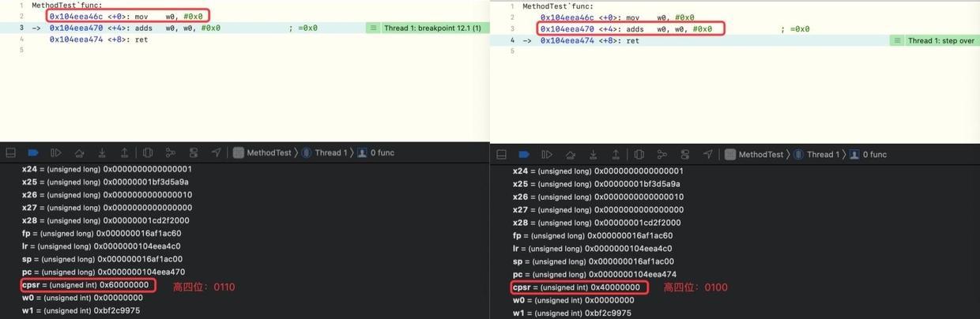Select x26 register row in left console

tap(107, 195)
